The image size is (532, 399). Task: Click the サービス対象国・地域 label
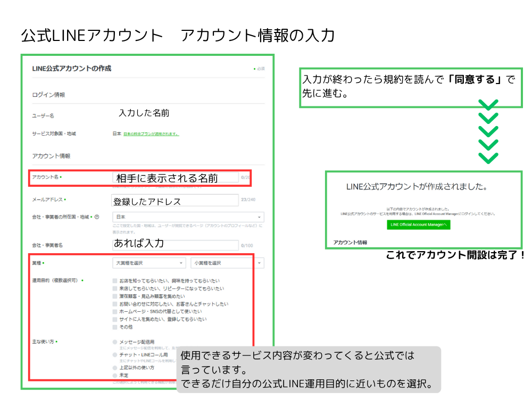point(54,134)
